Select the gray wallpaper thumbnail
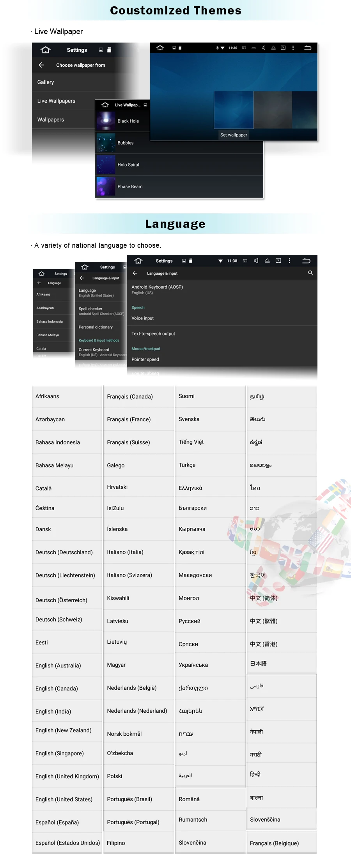Image resolution: width=351 pixels, height=868 pixels. (x=273, y=110)
